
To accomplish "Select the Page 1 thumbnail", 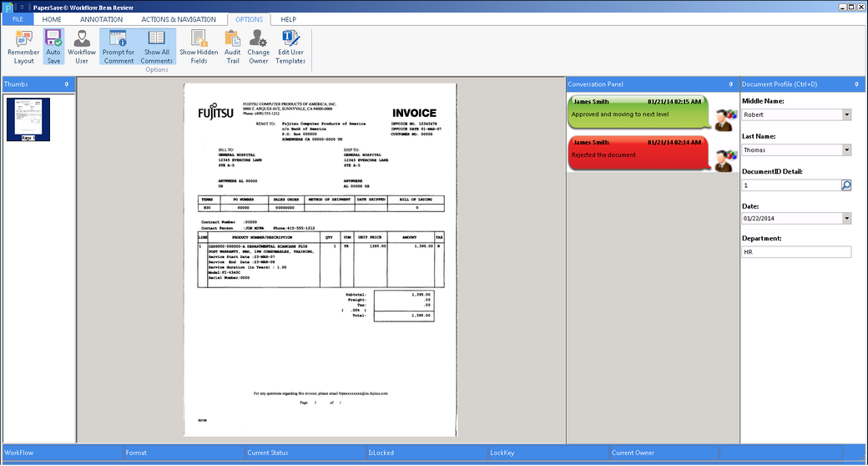I will point(28,119).
